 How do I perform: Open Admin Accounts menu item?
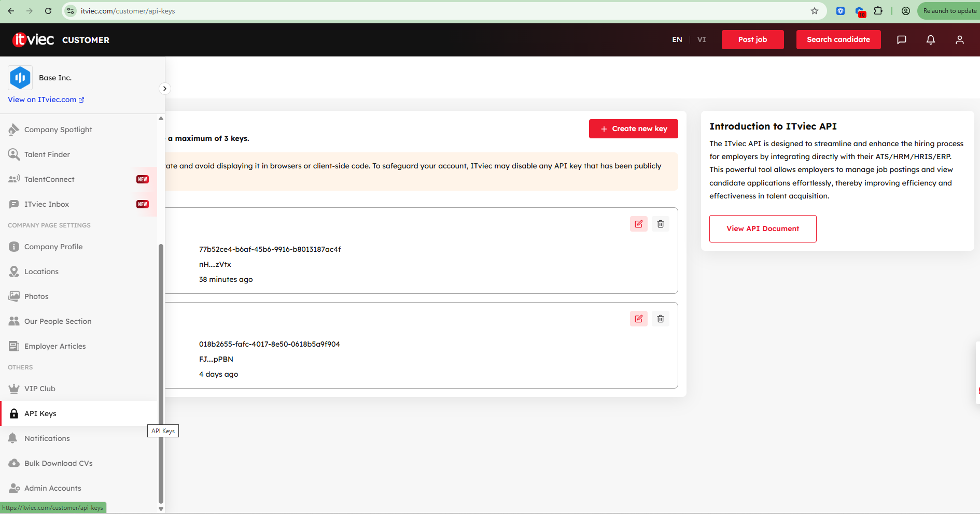pos(79,488)
